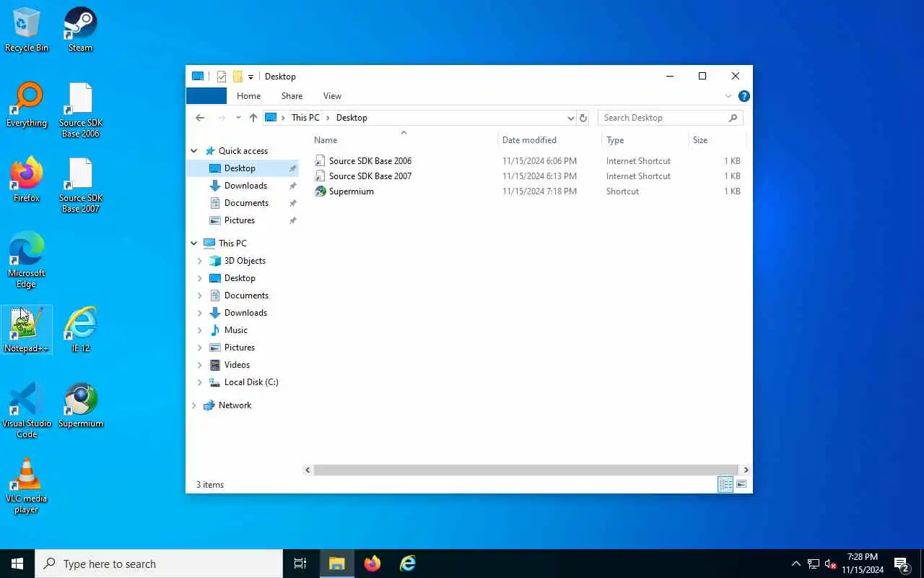
Task: Open the Share ribbon tab
Action: pos(292,96)
